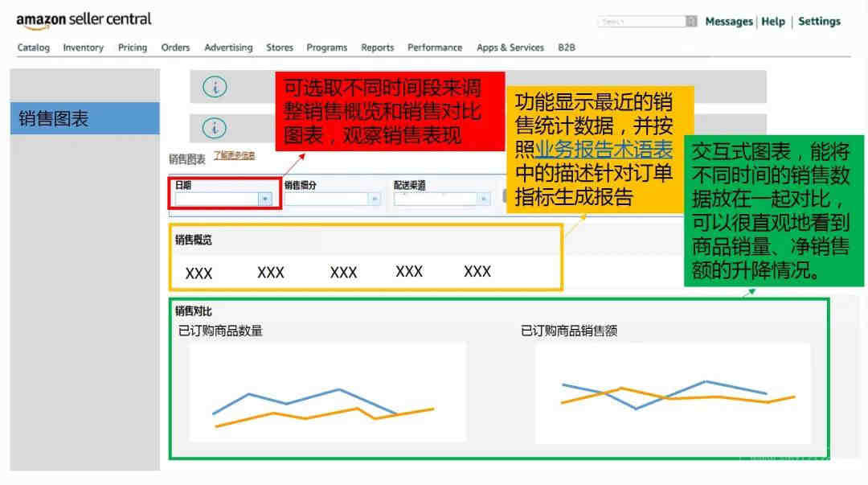868x485 pixels.
Task: Click the upper info circle icon
Action: pyautogui.click(x=215, y=87)
